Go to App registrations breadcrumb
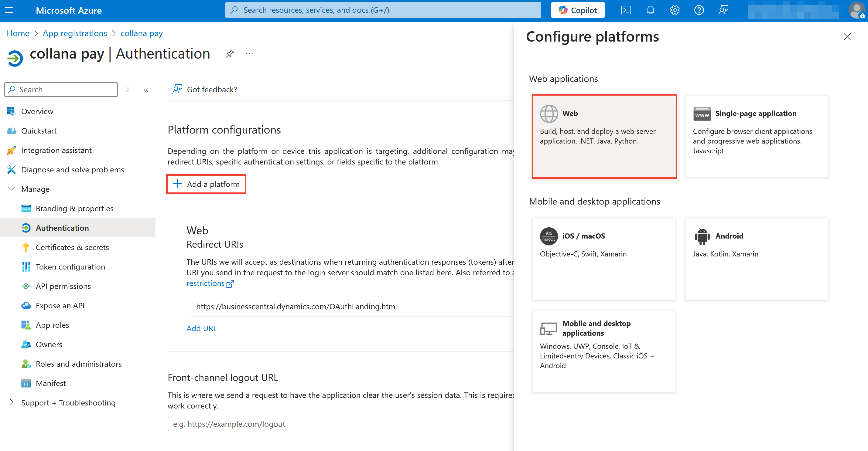The height and width of the screenshot is (451, 868). click(x=75, y=33)
